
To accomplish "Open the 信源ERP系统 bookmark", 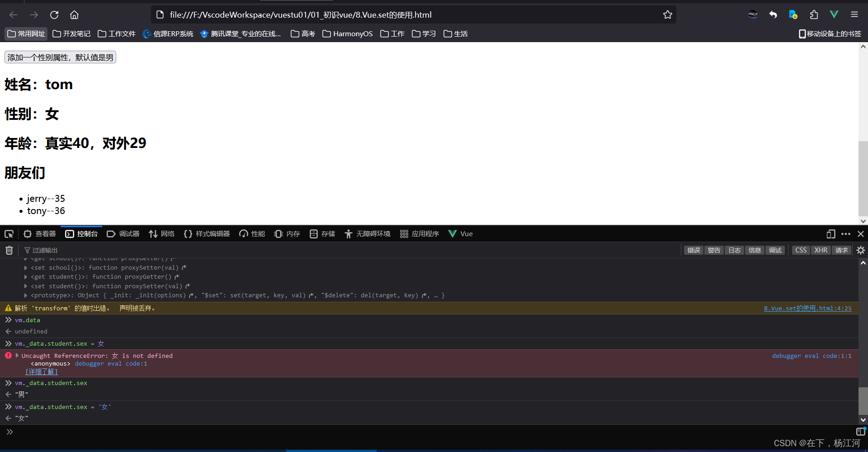I will click(168, 34).
